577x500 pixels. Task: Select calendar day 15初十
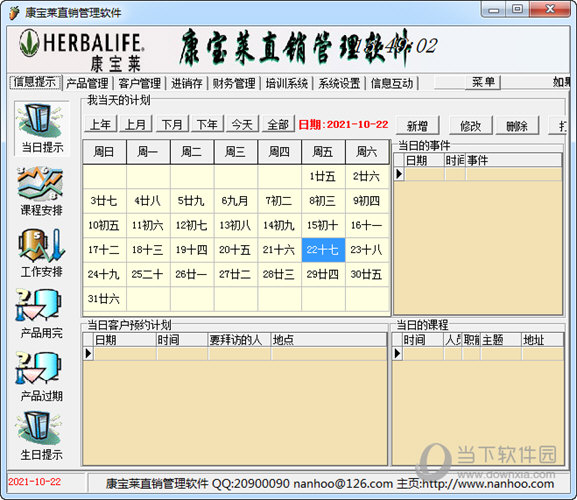click(x=323, y=225)
